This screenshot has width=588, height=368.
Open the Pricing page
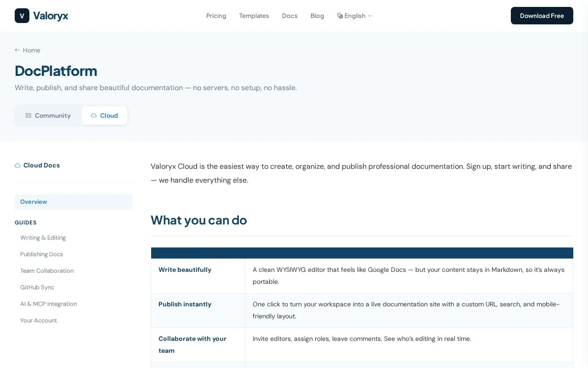click(x=216, y=16)
